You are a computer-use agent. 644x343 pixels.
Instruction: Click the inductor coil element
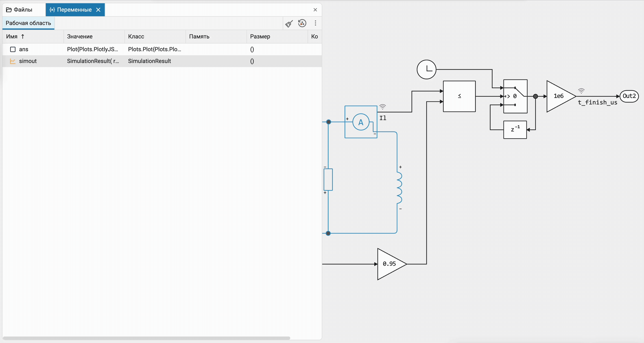tap(399, 188)
